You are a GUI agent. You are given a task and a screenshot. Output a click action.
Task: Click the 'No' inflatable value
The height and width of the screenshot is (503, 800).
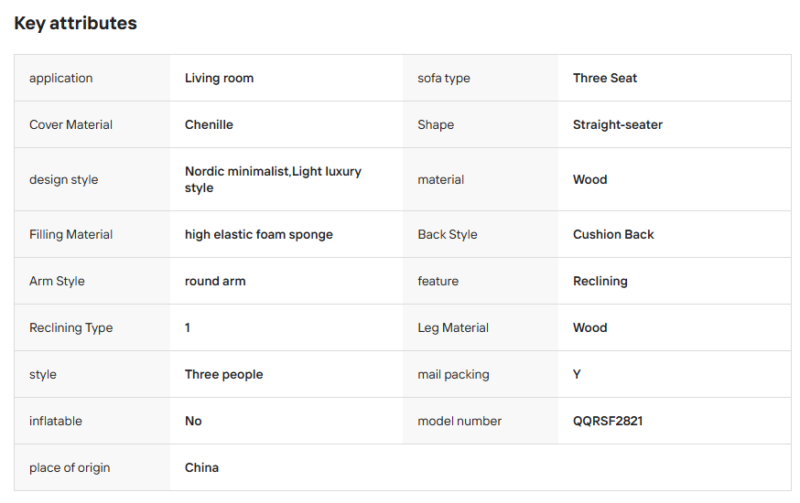coord(193,421)
